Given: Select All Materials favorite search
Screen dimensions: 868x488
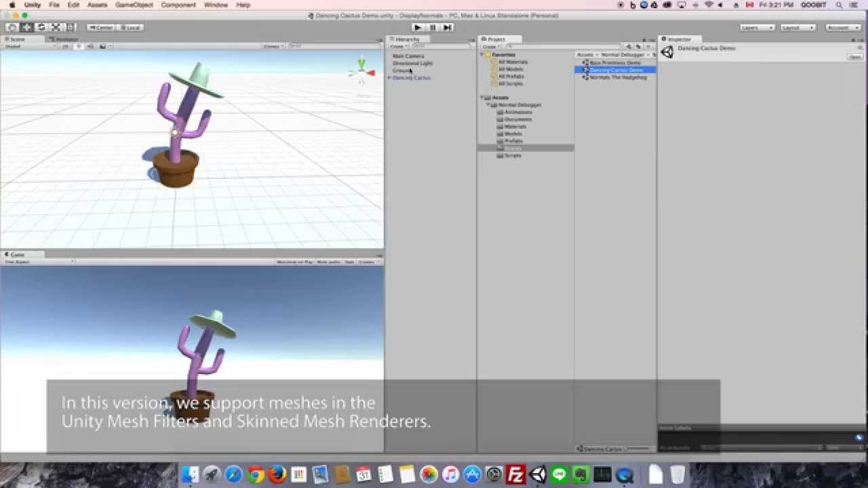Looking at the screenshot, I should tap(513, 62).
